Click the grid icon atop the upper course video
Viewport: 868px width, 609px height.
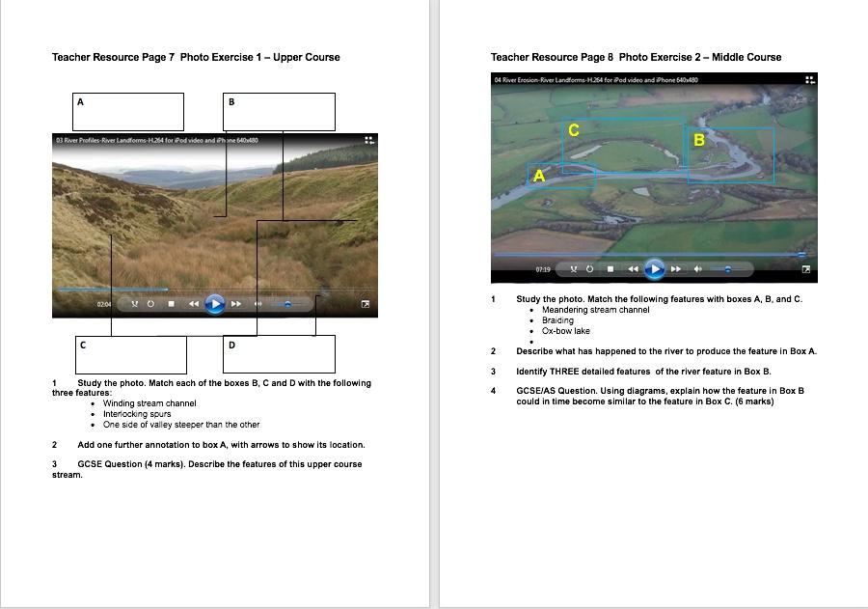368,141
